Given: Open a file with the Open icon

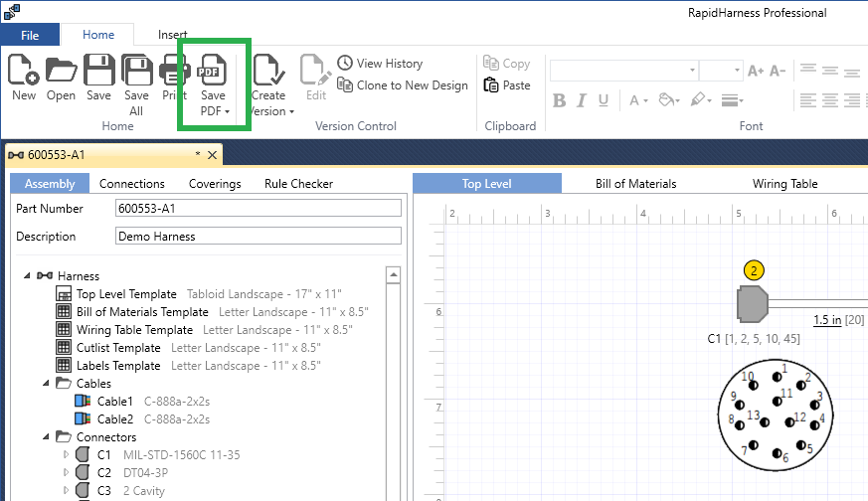Looking at the screenshot, I should [61, 70].
